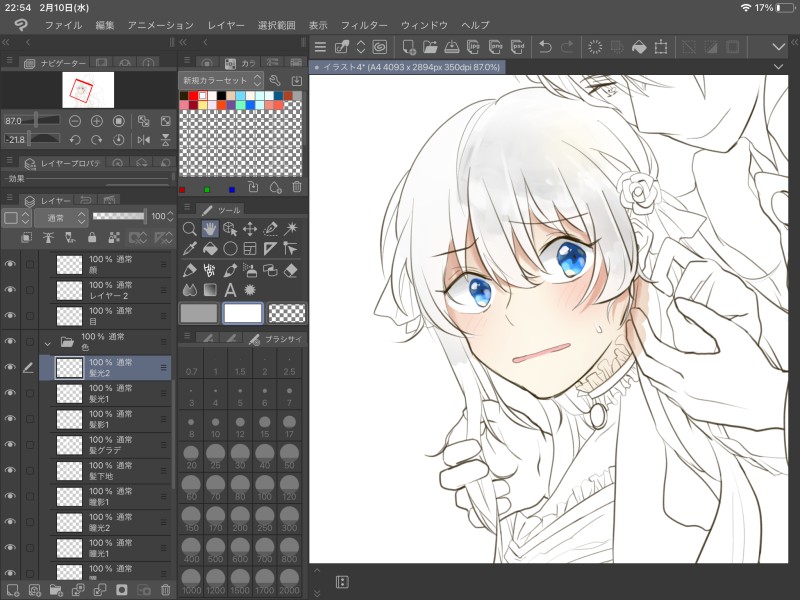Open the レイヤー menu
The image size is (800, 600).
click(x=226, y=25)
